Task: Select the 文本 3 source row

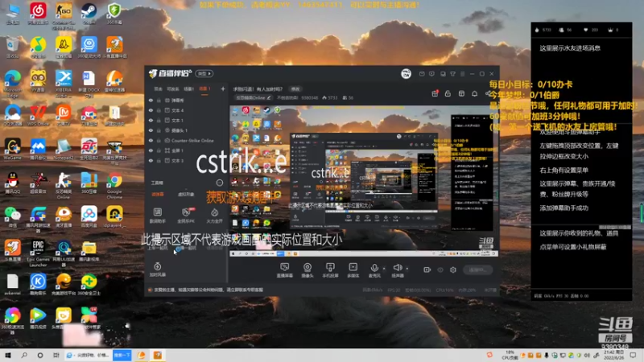Action: [x=187, y=160]
